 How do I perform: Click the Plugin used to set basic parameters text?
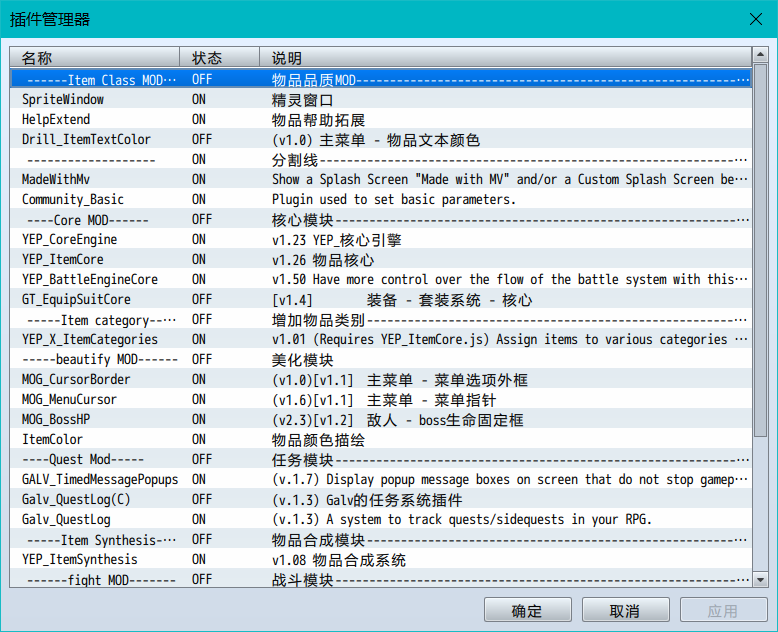click(x=394, y=199)
